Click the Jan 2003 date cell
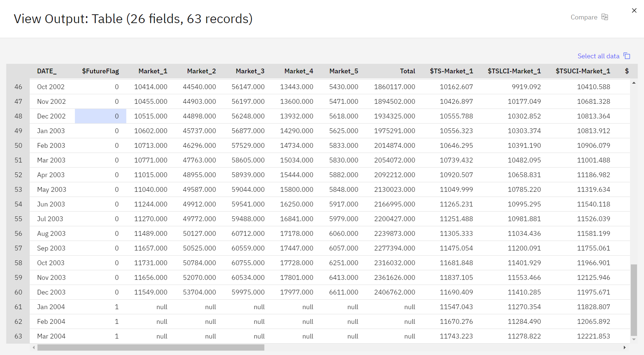Viewport: 644px width, 355px height. tap(51, 131)
